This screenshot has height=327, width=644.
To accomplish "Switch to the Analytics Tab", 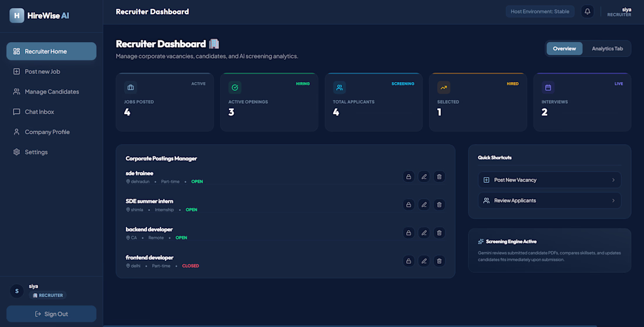I will (607, 49).
